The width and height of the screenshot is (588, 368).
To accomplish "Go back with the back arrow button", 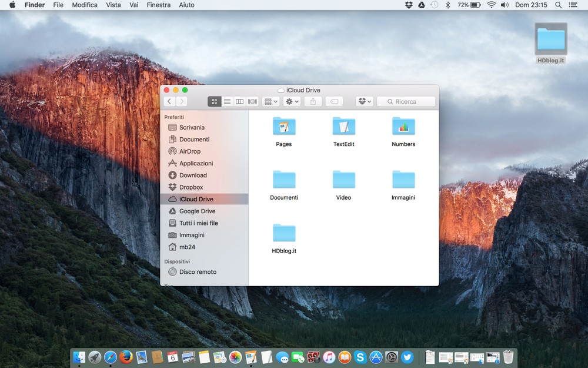I will pos(170,102).
